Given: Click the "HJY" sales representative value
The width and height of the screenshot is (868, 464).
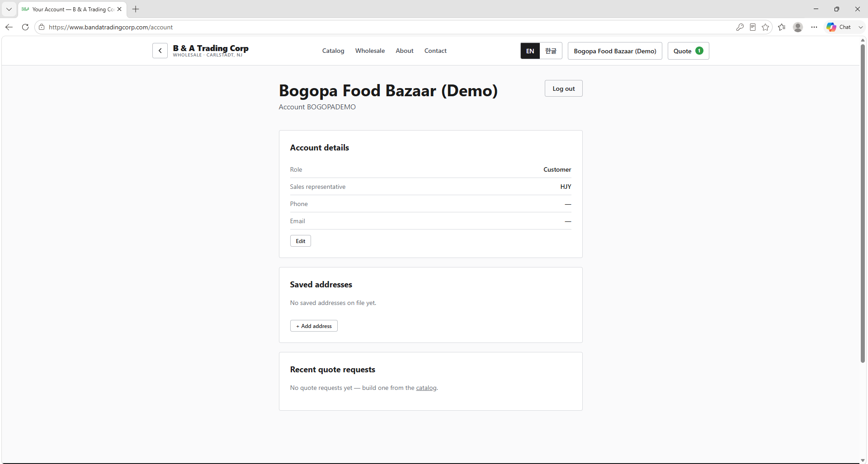Looking at the screenshot, I should coord(566,187).
